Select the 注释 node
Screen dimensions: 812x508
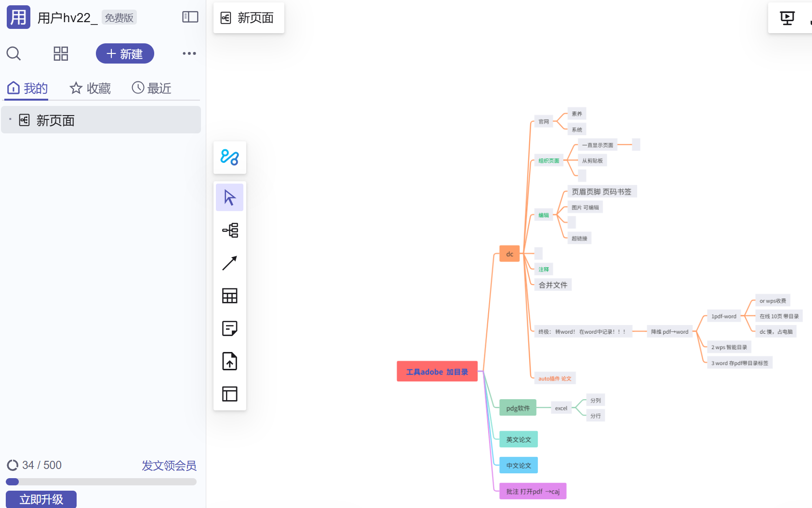click(544, 269)
